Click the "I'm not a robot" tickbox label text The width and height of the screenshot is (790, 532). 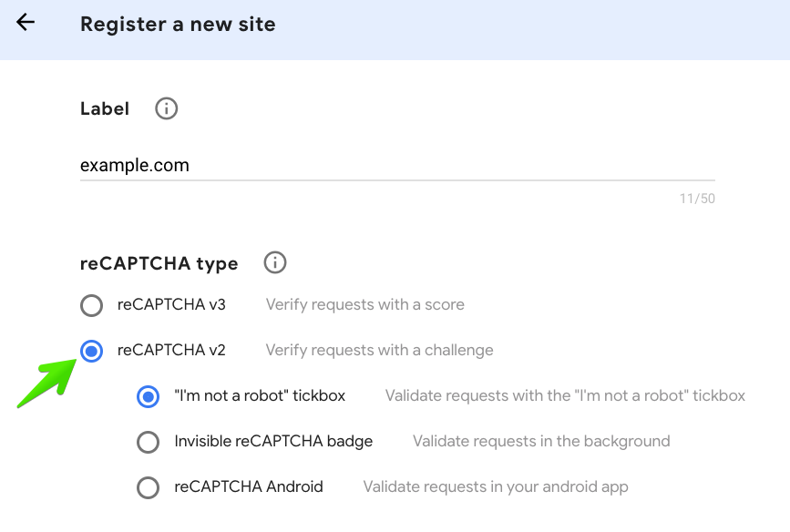pos(260,395)
